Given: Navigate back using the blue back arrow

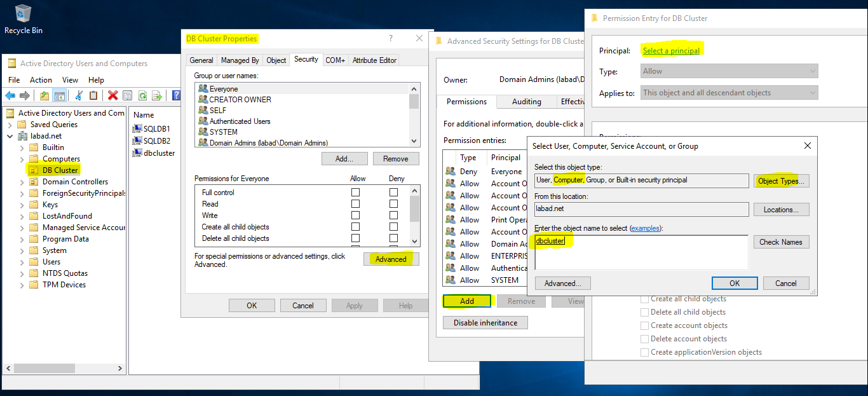Looking at the screenshot, I should [x=10, y=95].
